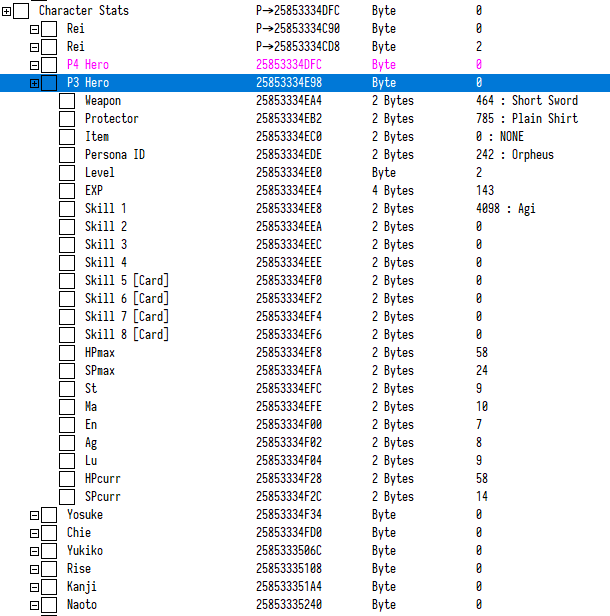Freeze the Weapon value checkbox
The width and height of the screenshot is (610, 616).
67,101
